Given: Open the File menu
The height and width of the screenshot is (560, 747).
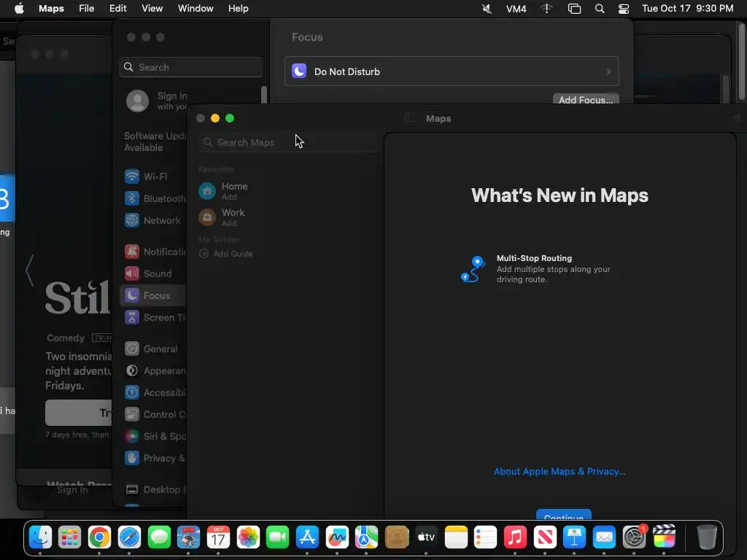Looking at the screenshot, I should [86, 9].
